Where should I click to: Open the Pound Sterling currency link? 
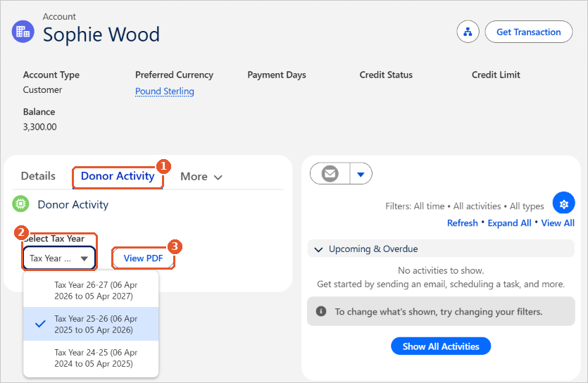165,91
